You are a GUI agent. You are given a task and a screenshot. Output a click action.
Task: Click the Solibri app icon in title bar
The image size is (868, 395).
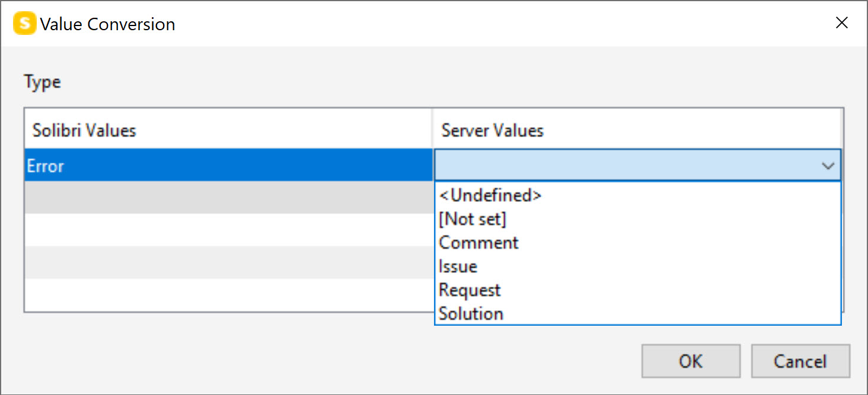(x=24, y=24)
